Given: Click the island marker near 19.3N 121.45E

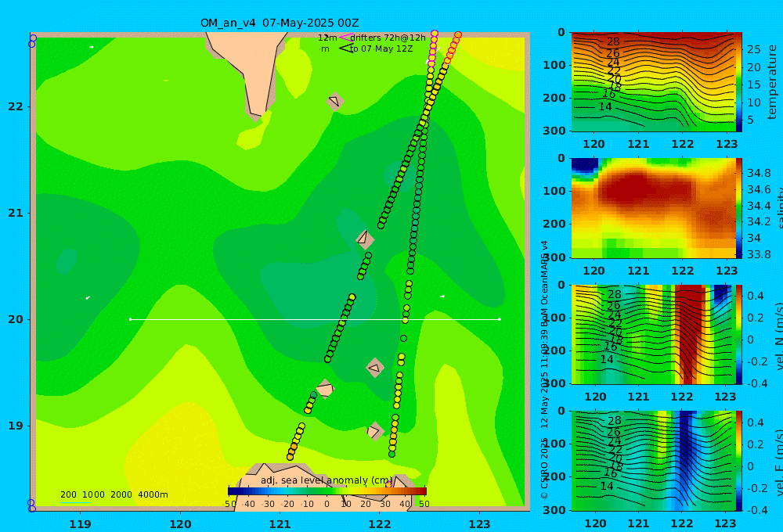Looking at the screenshot, I should (x=325, y=389).
